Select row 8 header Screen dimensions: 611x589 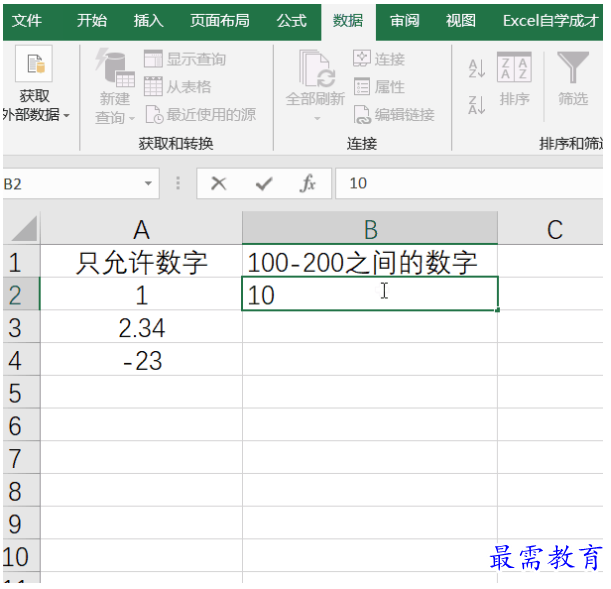(21, 491)
